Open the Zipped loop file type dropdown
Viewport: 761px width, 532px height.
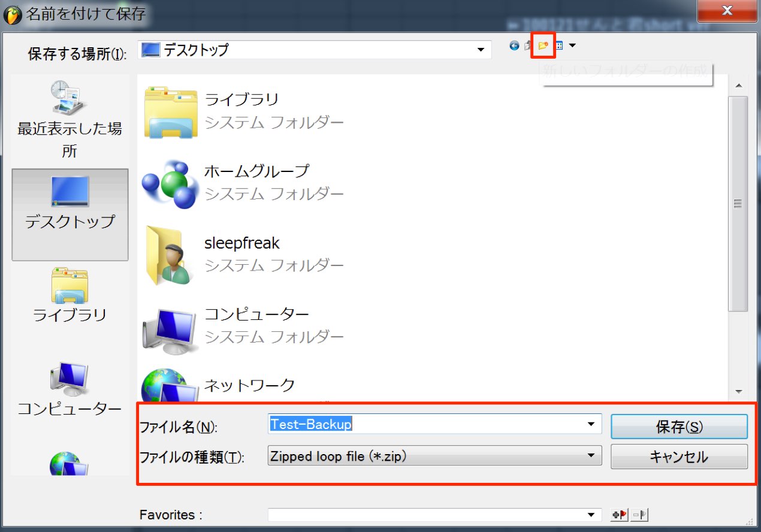434,457
